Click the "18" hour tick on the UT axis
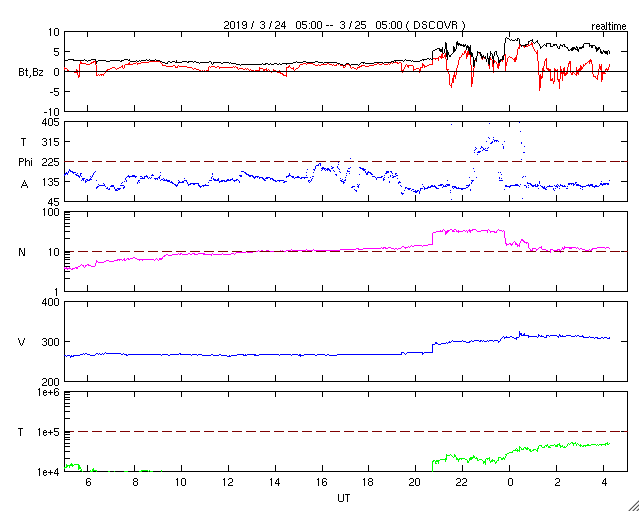 pos(369,482)
